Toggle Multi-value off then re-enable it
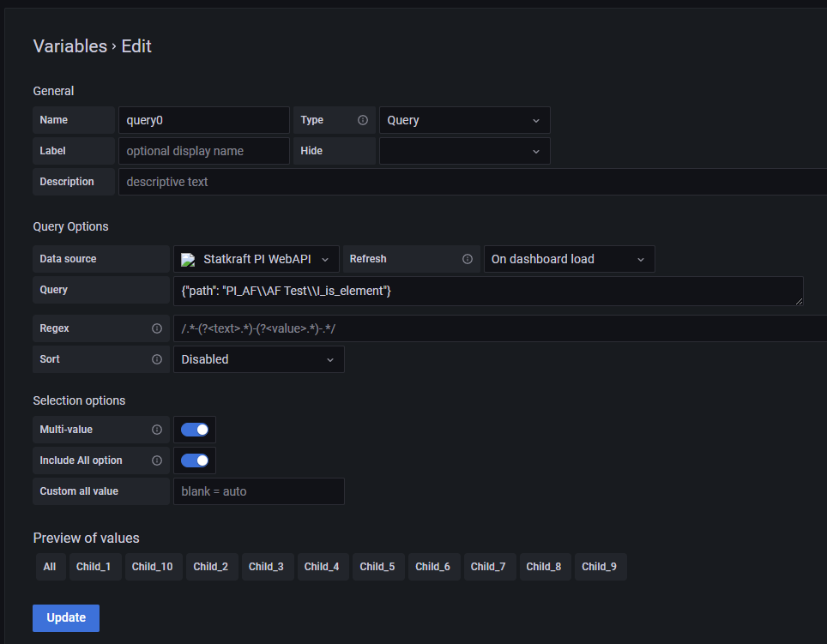This screenshot has height=644, width=827. coord(195,430)
